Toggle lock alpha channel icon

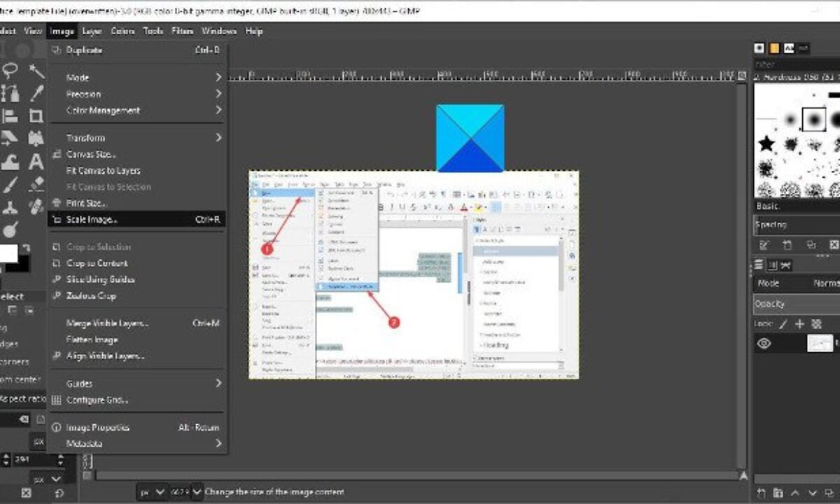point(815,323)
